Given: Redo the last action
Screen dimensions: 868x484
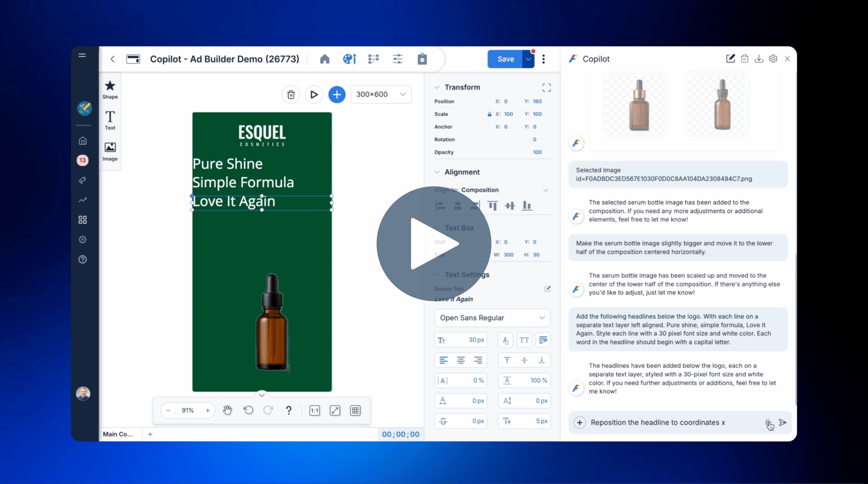Looking at the screenshot, I should click(268, 410).
